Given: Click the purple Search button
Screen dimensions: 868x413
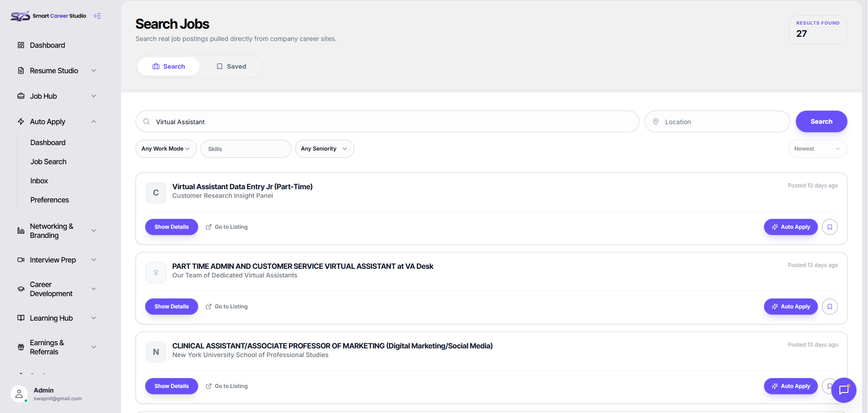Looking at the screenshot, I should (821, 121).
